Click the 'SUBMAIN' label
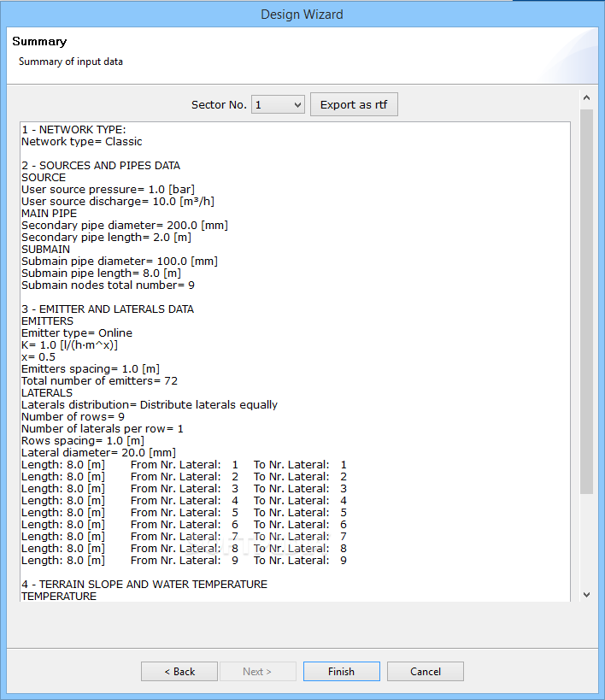The height and width of the screenshot is (700, 605). tap(45, 249)
